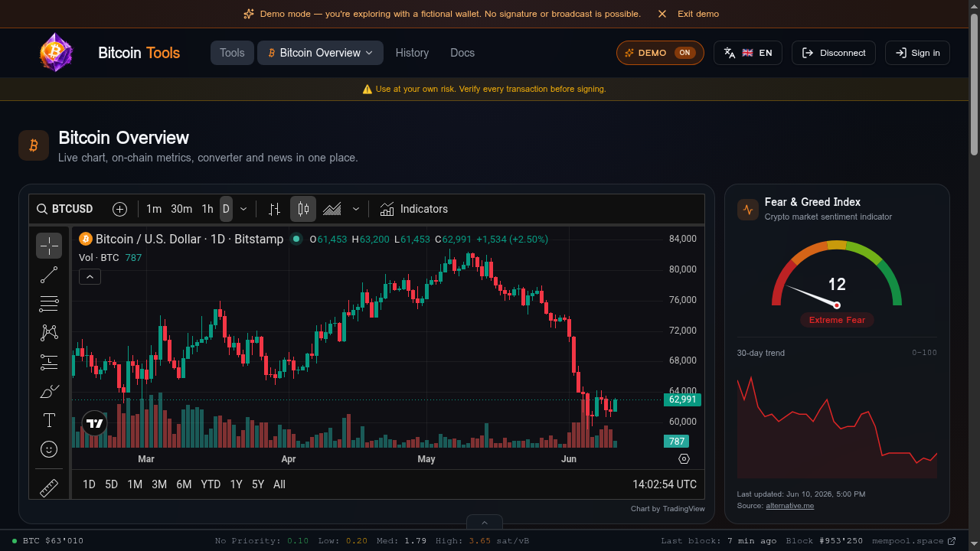Screen dimensions: 980x551
Task: Select the 30m interval
Action: point(181,209)
